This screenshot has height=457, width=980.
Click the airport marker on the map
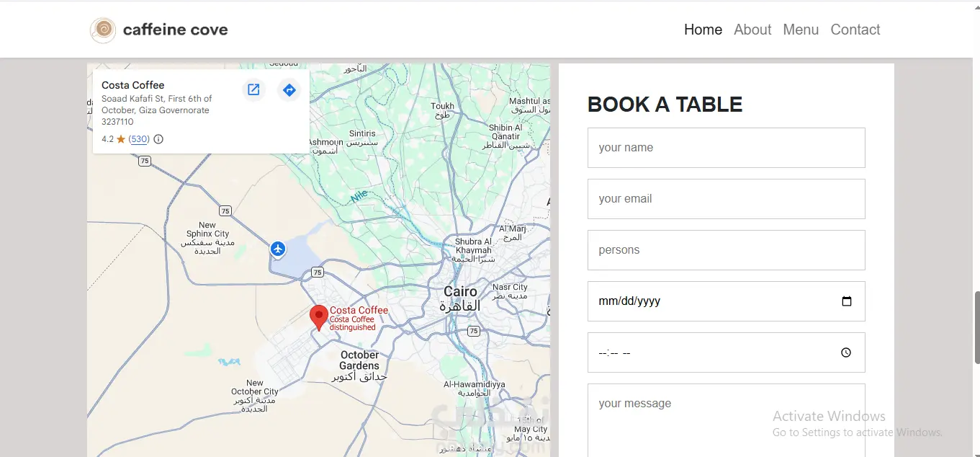coord(278,249)
